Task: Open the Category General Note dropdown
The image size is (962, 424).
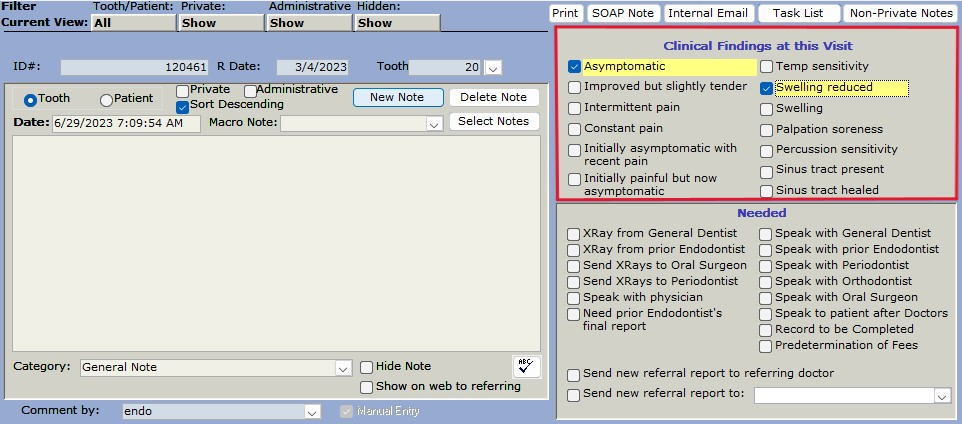Action: 343,368
